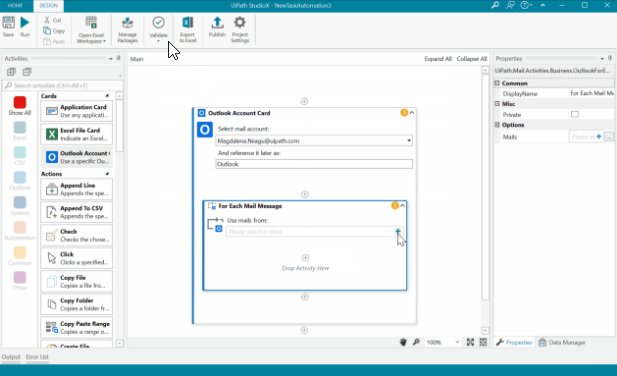The image size is (617, 376).
Task: Collapse the Options properties section
Action: pos(497,125)
